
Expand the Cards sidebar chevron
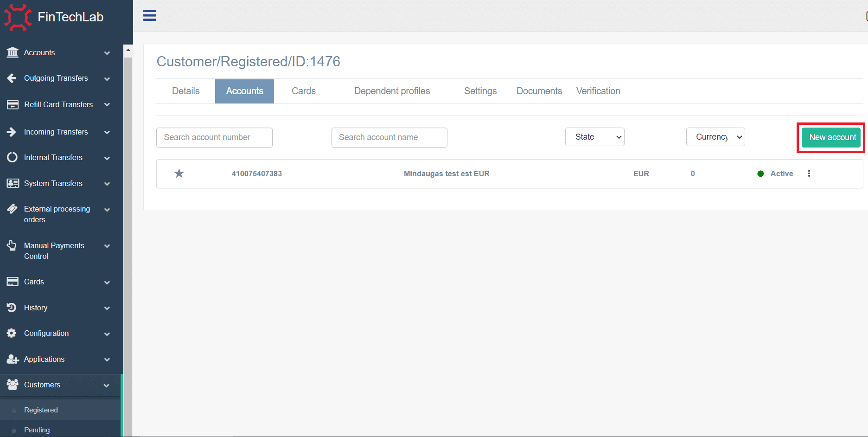pyautogui.click(x=107, y=283)
